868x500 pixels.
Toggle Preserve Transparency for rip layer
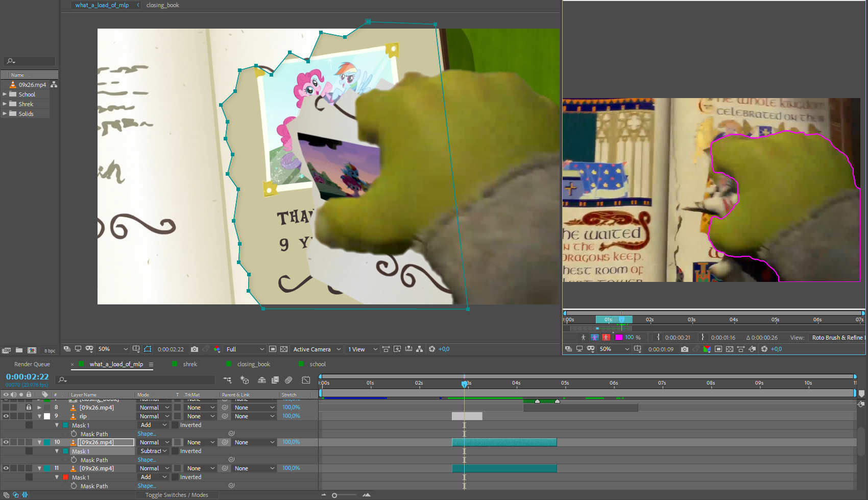177,416
